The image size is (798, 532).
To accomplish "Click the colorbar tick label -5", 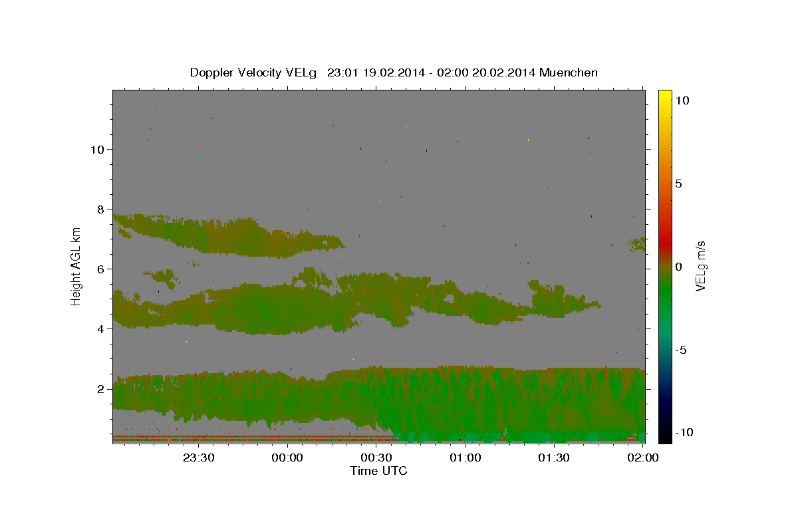I will point(680,350).
